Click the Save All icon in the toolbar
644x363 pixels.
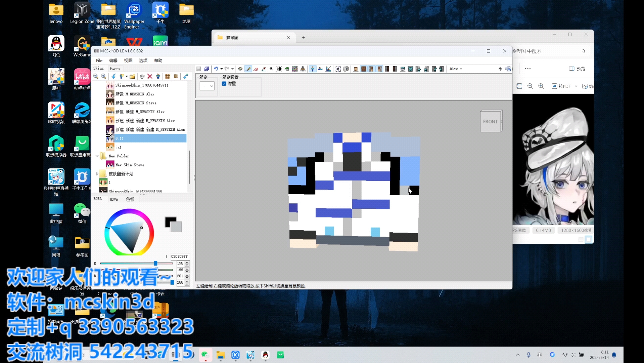[x=206, y=69]
